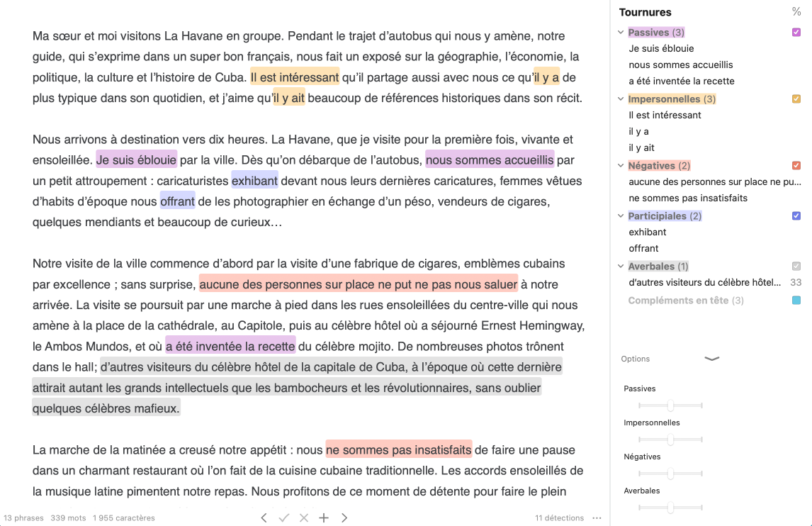Click highlighted 'Il est intéressant' in the text

pyautogui.click(x=295, y=78)
